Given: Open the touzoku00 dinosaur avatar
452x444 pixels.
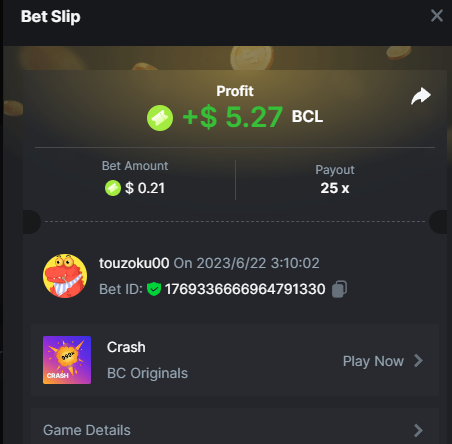Looking at the screenshot, I should (65, 276).
